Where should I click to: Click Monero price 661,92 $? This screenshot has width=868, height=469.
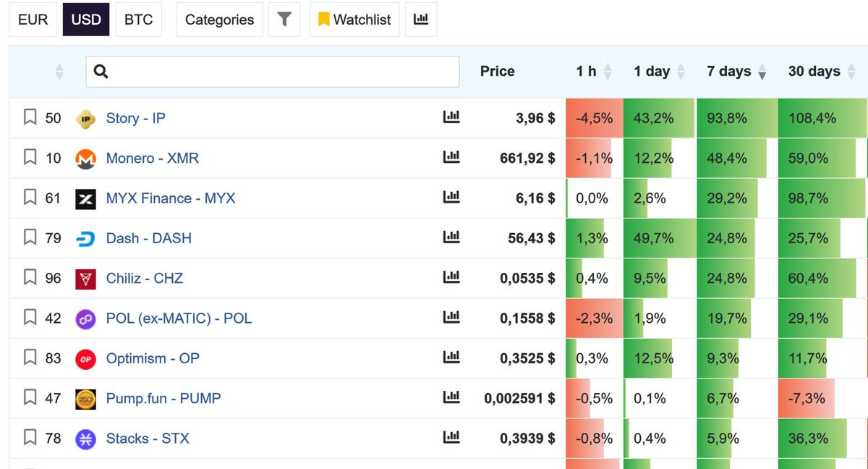[527, 158]
